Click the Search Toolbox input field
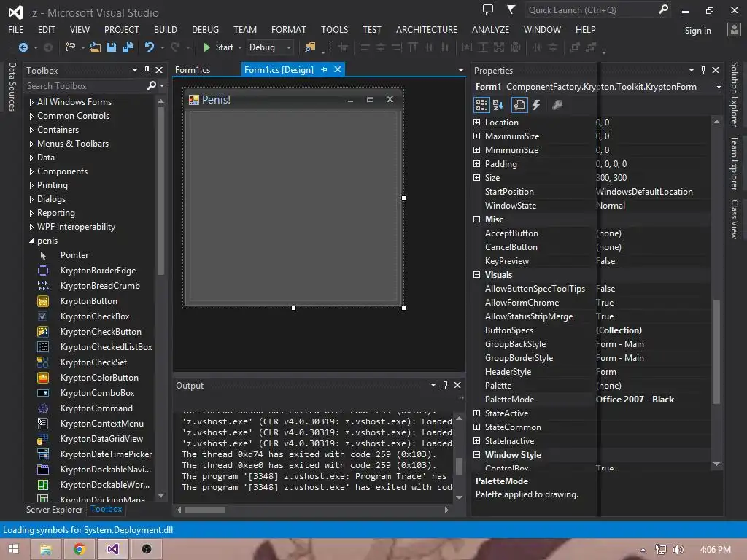 click(86, 86)
